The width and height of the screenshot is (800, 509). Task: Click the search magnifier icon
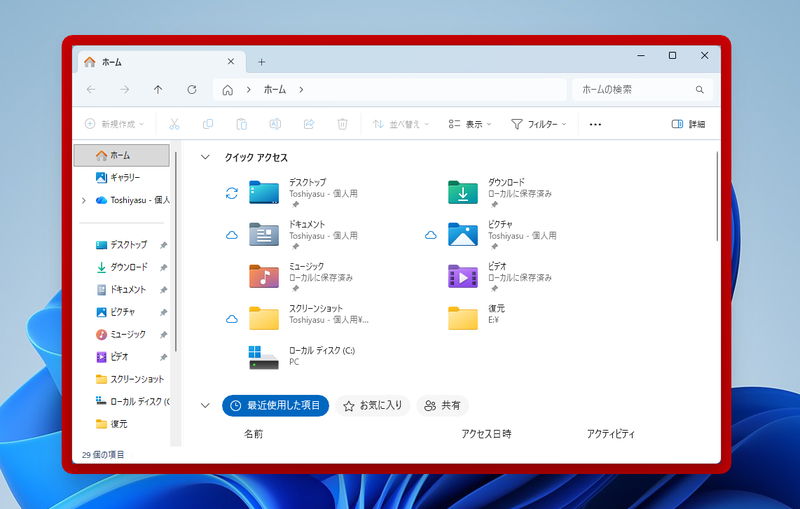699,90
